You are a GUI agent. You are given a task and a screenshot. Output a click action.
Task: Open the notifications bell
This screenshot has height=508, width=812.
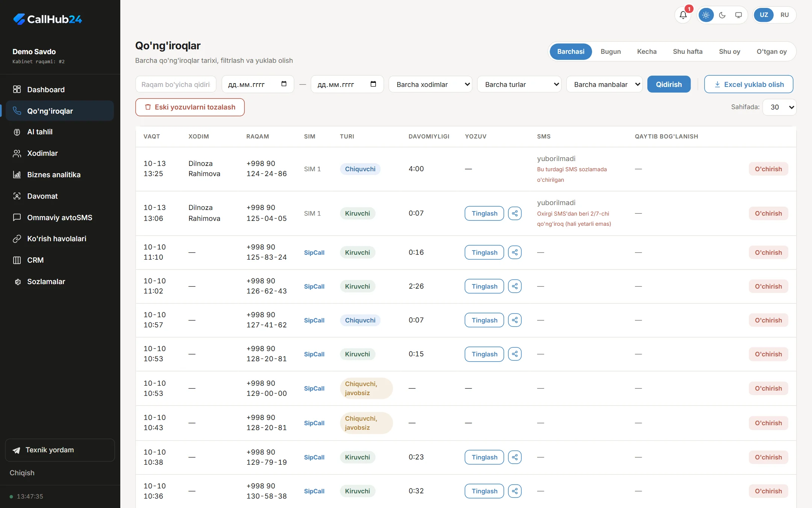683,15
